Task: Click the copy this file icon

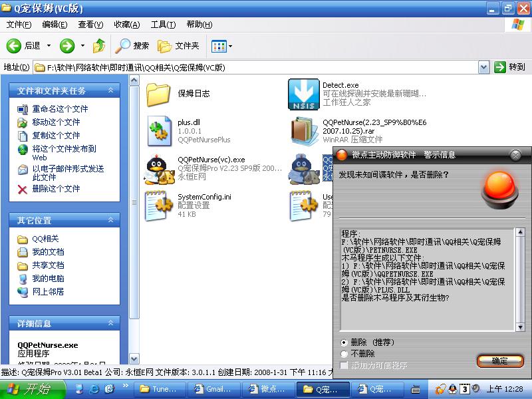Action: 23,136
